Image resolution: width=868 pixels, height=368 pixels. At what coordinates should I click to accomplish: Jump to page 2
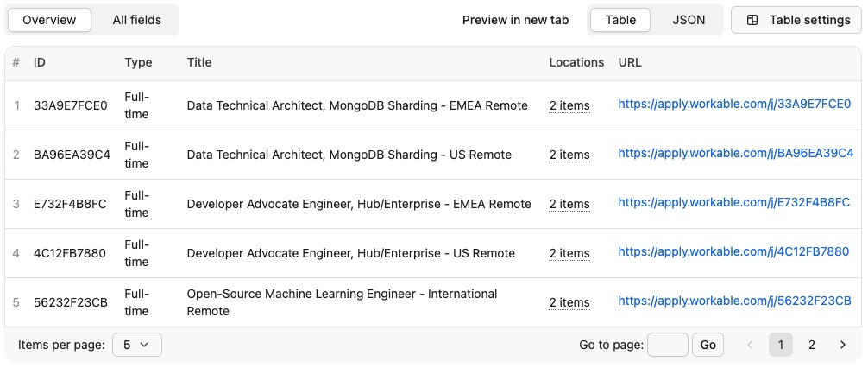coord(811,345)
